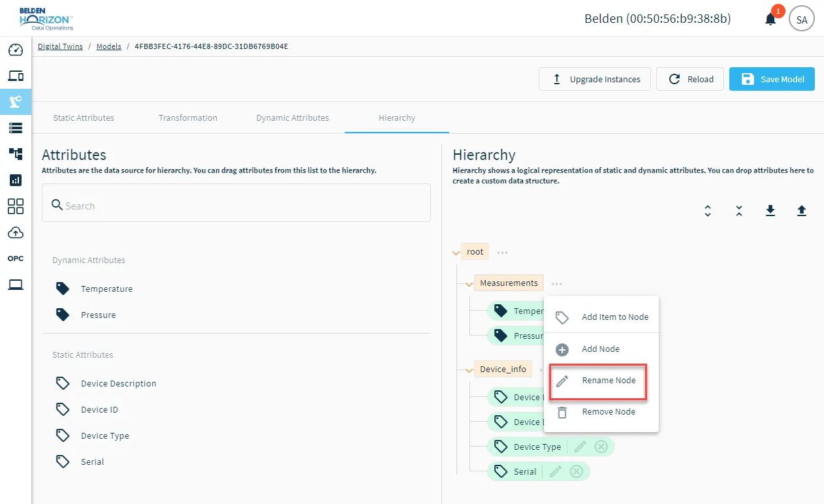824x504 pixels.
Task: Collapse the root node chevron
Action: 456,253
